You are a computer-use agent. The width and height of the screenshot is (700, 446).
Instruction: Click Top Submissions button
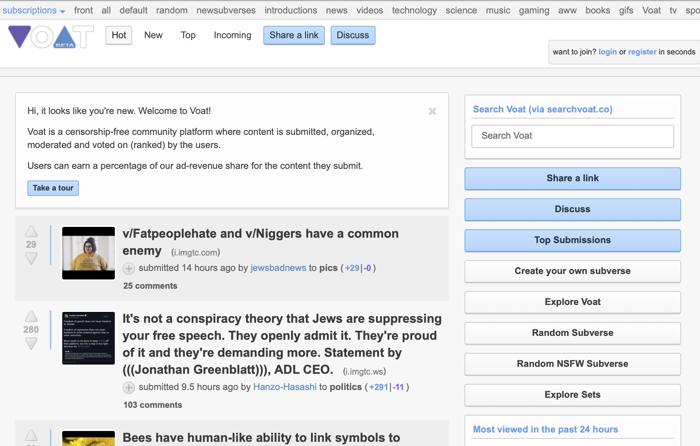coord(572,240)
